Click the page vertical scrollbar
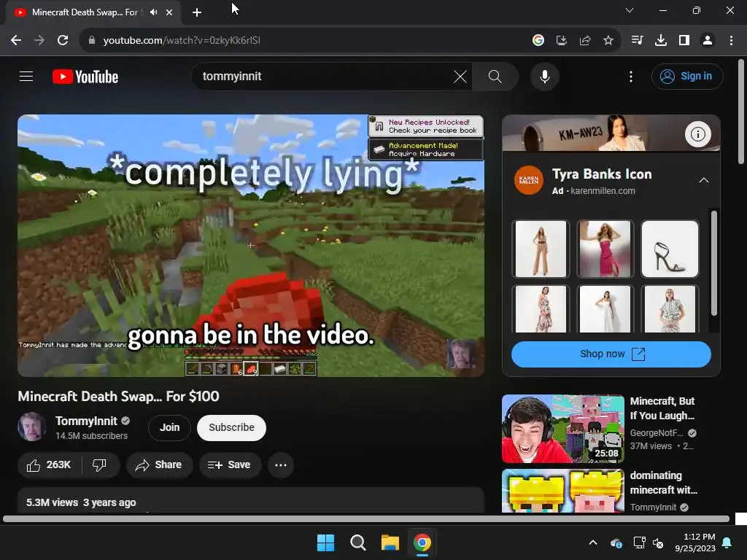The height and width of the screenshot is (560, 747). [x=741, y=112]
